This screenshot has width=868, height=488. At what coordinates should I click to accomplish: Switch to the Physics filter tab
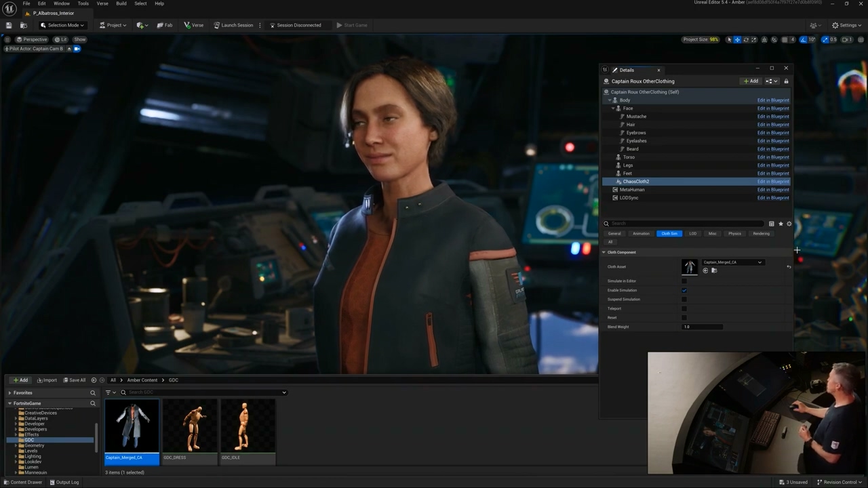[x=734, y=234]
